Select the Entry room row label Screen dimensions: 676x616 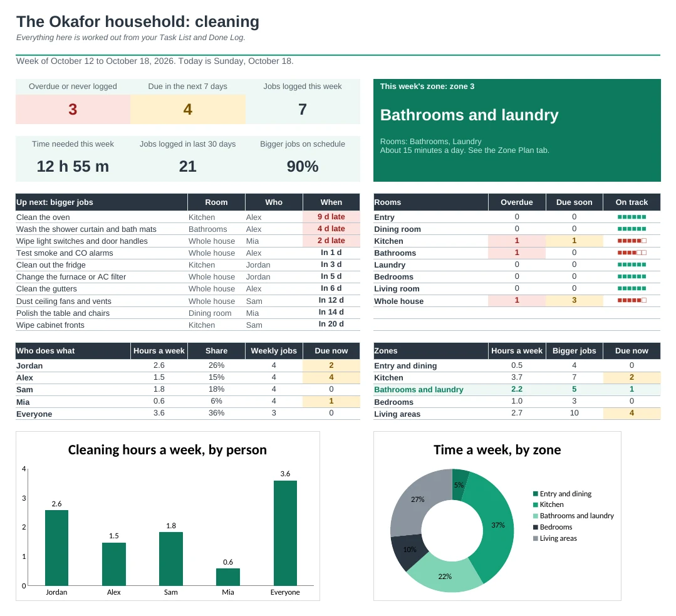click(x=384, y=217)
